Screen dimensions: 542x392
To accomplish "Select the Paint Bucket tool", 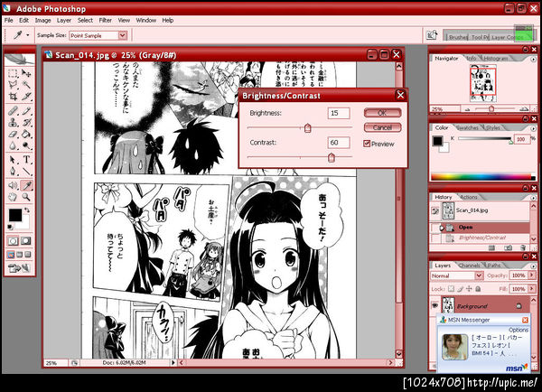I will [26, 134].
